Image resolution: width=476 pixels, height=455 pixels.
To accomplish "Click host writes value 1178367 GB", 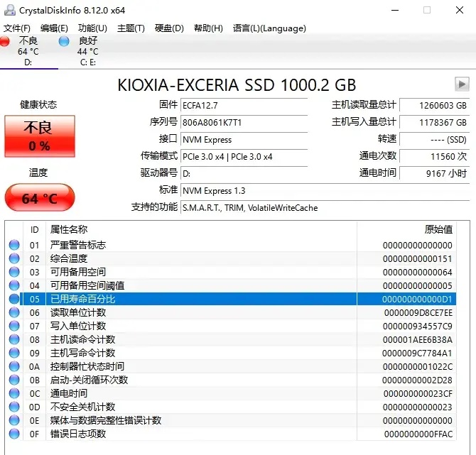I will [x=434, y=123].
